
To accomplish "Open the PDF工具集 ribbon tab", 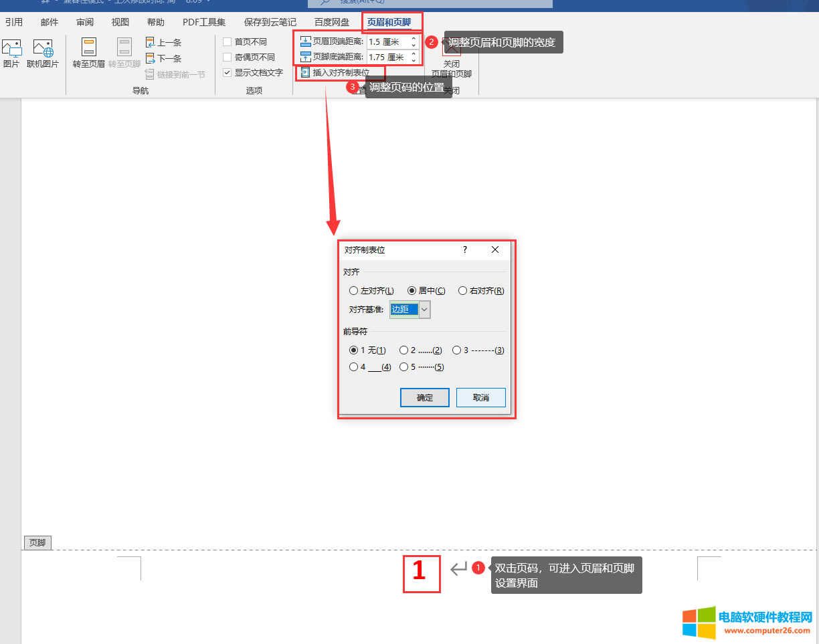I will point(204,22).
